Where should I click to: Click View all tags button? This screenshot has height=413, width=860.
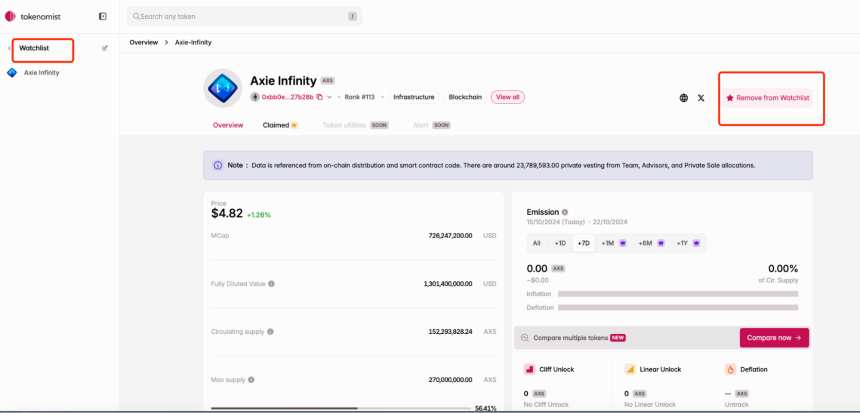point(508,97)
